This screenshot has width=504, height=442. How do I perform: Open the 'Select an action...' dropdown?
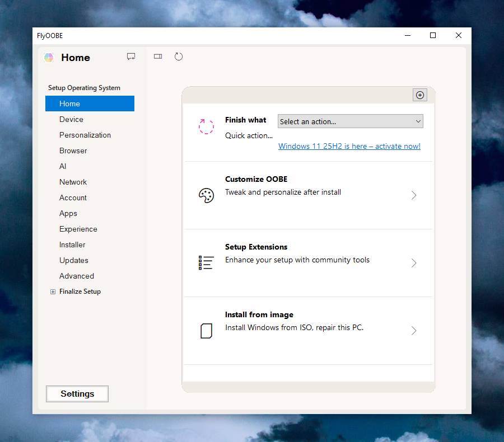pyautogui.click(x=350, y=121)
